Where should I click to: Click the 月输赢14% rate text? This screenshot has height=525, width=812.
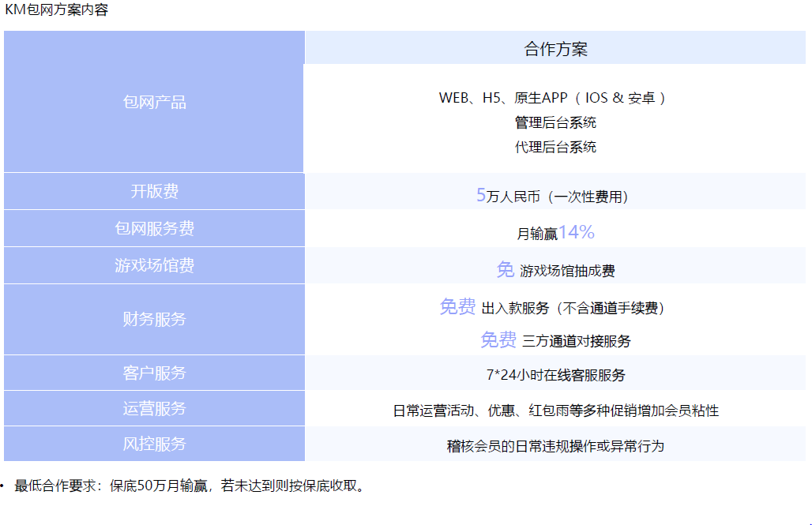[x=555, y=233]
